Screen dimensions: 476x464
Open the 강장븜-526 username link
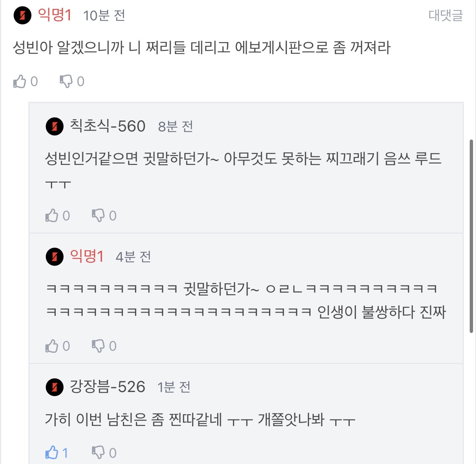coord(107,387)
